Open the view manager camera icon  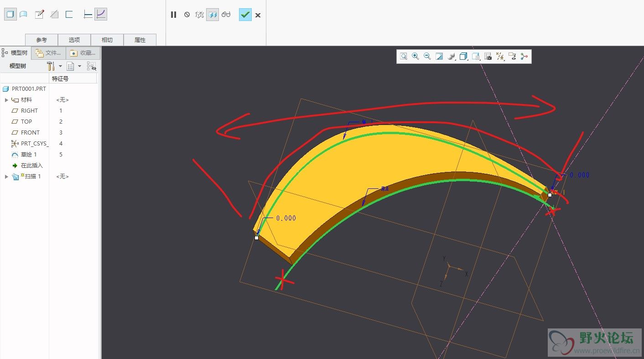(488, 57)
